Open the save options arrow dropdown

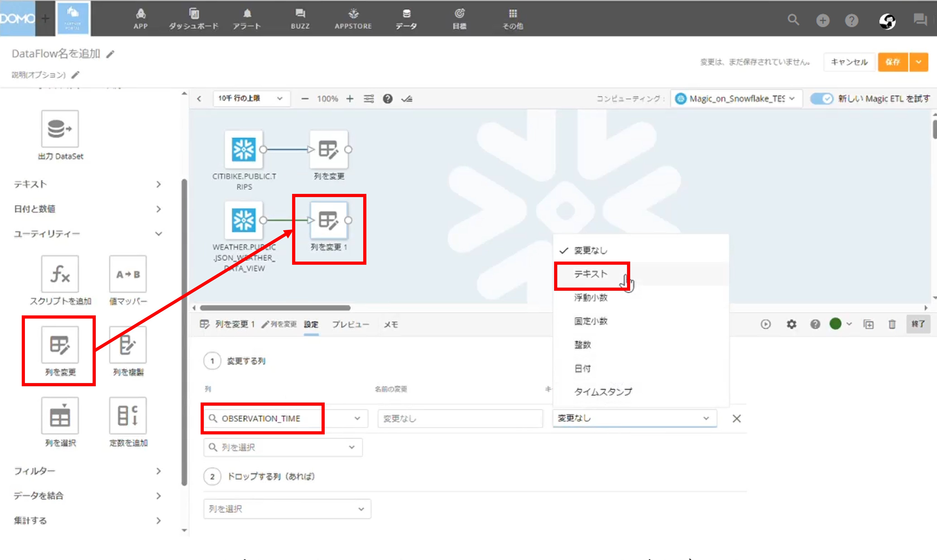pyautogui.click(x=919, y=62)
